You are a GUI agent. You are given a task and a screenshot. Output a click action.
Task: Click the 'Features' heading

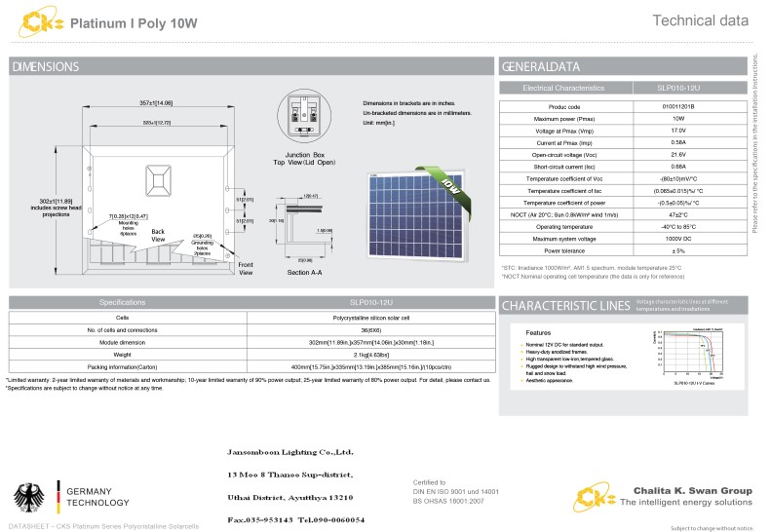538,333
